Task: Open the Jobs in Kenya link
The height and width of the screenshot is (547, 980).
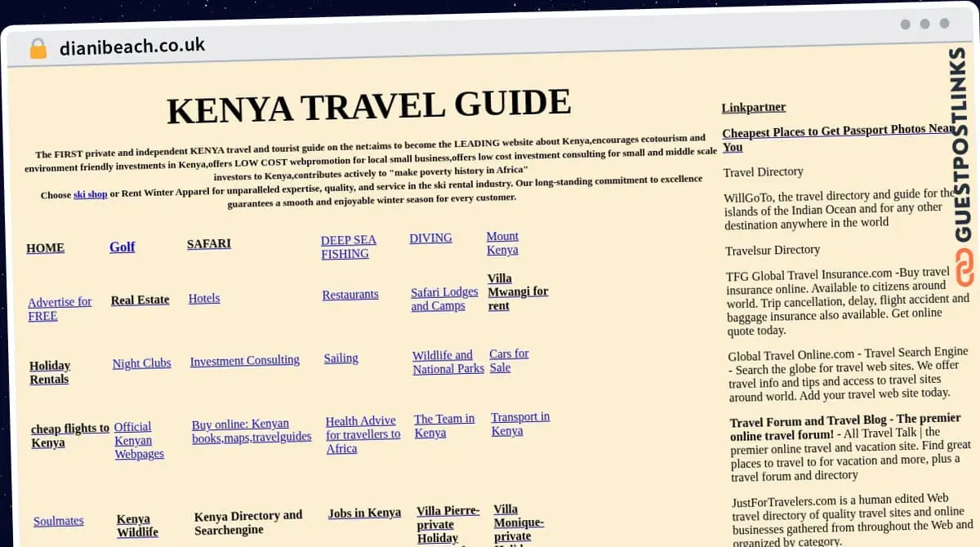Action: tap(364, 513)
